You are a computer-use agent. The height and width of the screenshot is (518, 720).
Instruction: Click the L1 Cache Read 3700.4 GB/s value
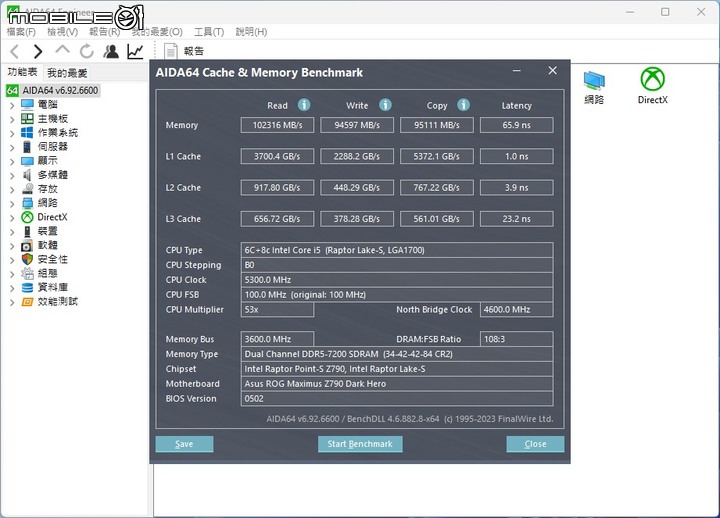click(277, 156)
